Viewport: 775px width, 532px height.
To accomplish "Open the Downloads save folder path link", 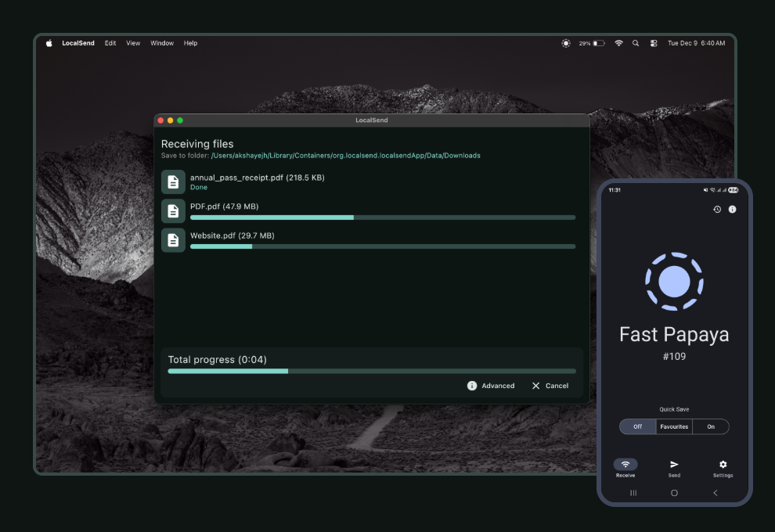I will (345, 156).
